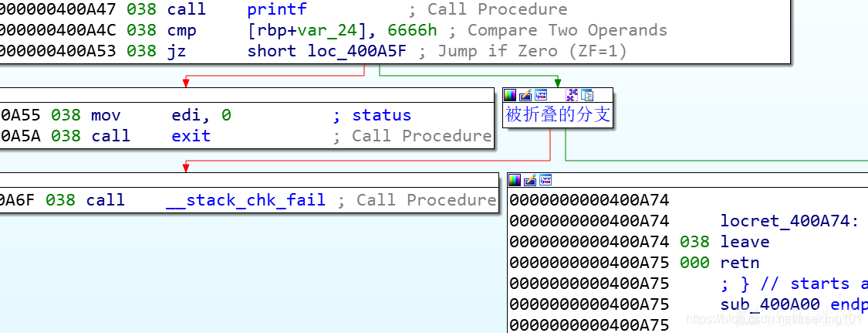The height and width of the screenshot is (333, 868).
Task: Edit comment icon on locret_400A74 node
Action: (530, 180)
